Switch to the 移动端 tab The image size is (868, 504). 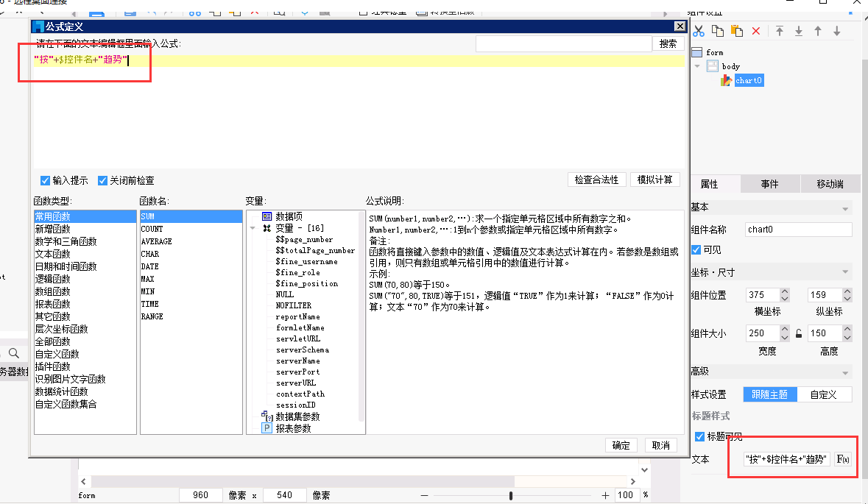click(x=830, y=184)
